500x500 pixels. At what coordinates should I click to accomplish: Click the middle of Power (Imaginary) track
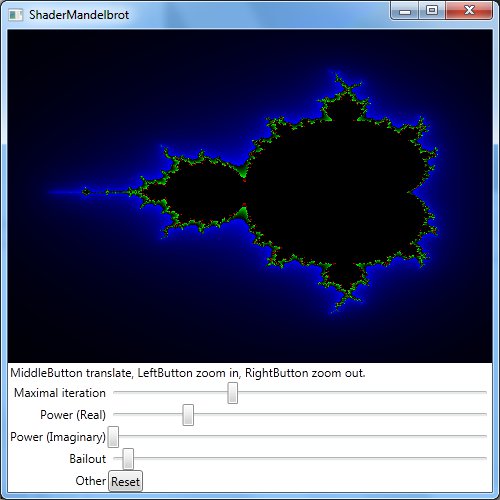click(x=300, y=436)
